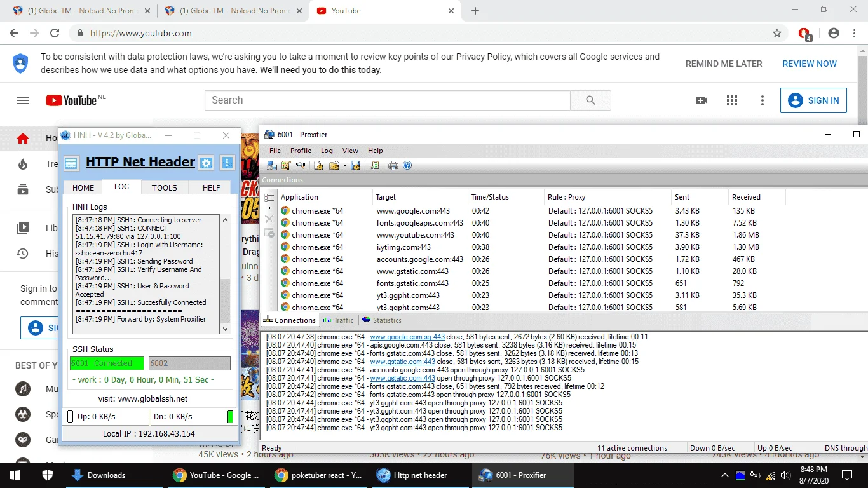Open Name Resolution (.com) icon in Proxifier
Screen dimensions: 868x488
click(300, 165)
